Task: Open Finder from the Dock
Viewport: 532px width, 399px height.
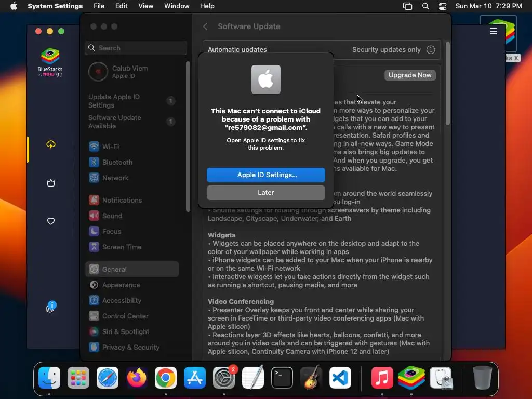Action: [x=49, y=378]
